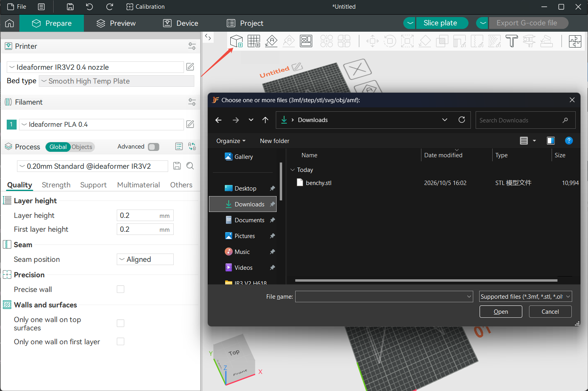Image resolution: width=588 pixels, height=391 pixels.
Task: Select the Scale tool icon
Action: (x=407, y=41)
